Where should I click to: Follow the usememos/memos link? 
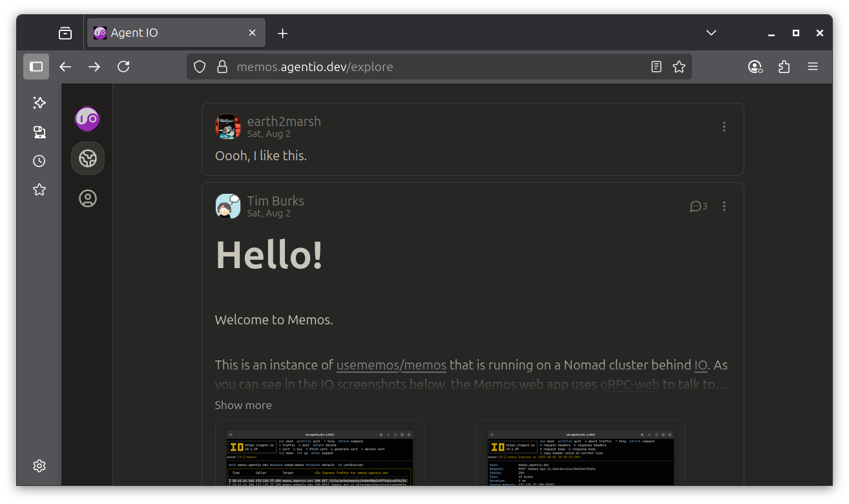(x=392, y=365)
